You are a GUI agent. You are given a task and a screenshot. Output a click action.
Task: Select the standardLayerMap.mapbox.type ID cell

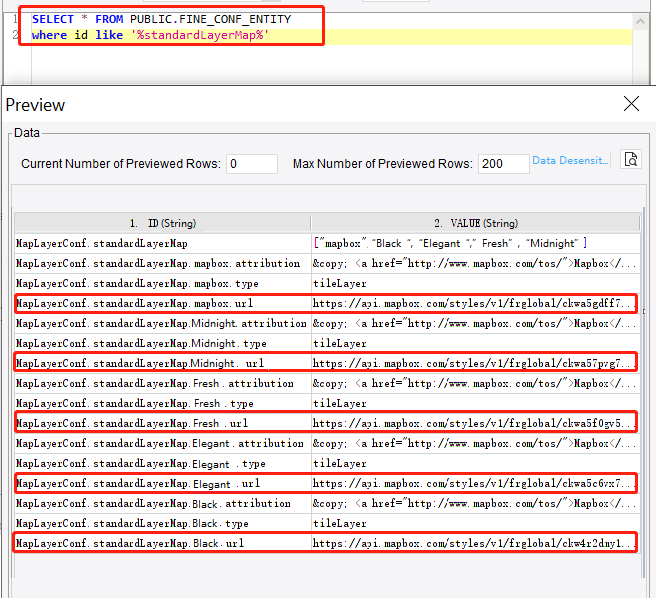(x=137, y=283)
